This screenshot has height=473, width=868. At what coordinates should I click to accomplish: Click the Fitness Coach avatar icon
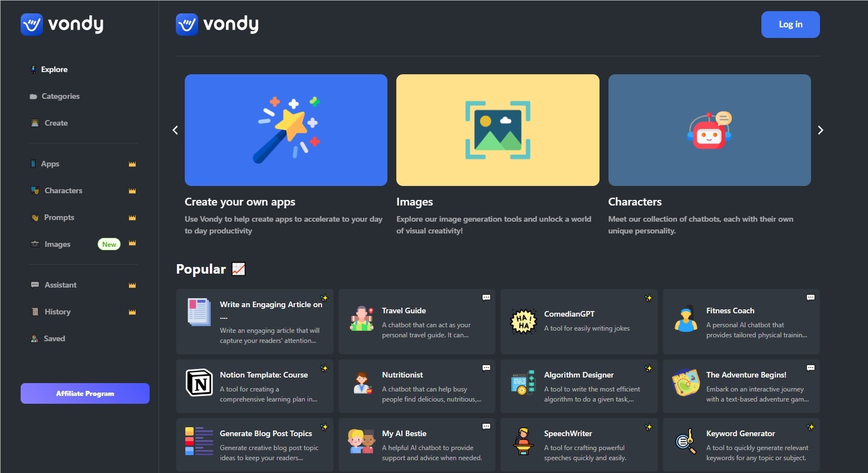685,319
